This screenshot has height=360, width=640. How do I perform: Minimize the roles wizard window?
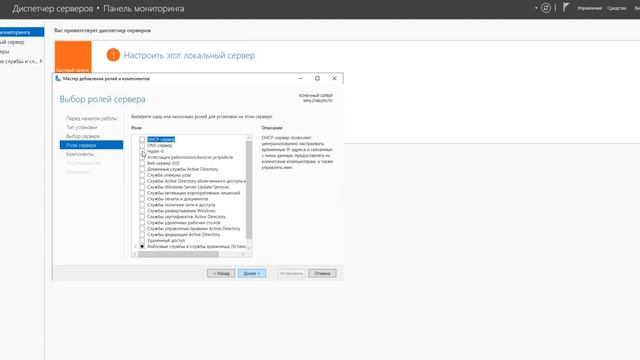tap(301, 78)
